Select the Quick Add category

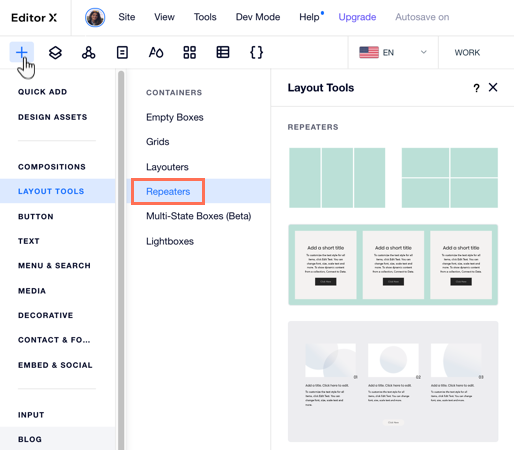pyautogui.click(x=42, y=92)
